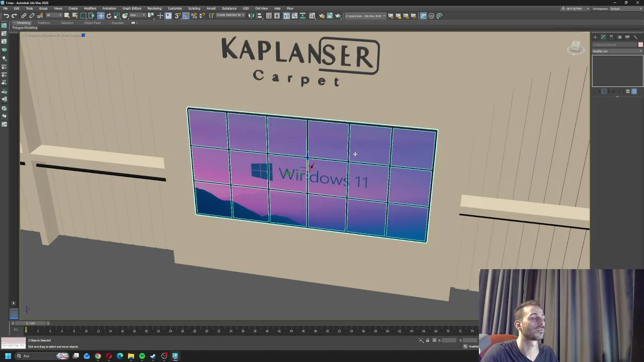The image size is (644, 362).
Task: Select the Unlink Selection tool
Action: tap(32, 16)
